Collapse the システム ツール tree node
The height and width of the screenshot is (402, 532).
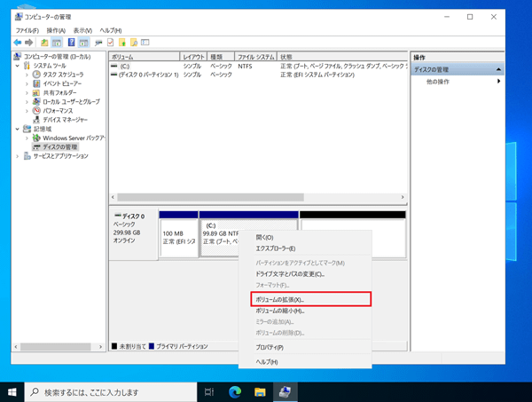[x=17, y=66]
